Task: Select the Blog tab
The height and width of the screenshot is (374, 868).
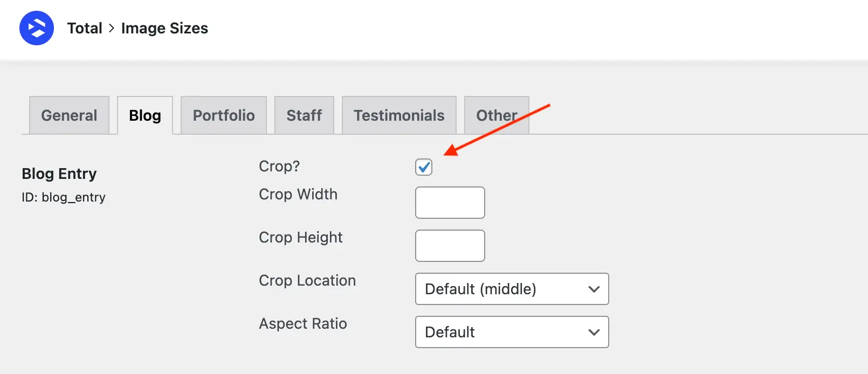Action: pos(145,115)
